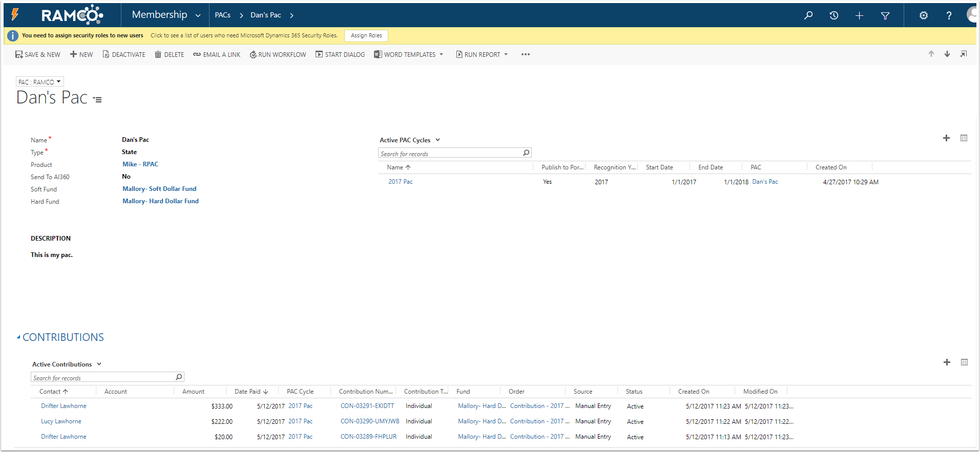Image resolution: width=980 pixels, height=452 pixels.
Task: Sort contributions by Fund column
Action: pyautogui.click(x=463, y=392)
